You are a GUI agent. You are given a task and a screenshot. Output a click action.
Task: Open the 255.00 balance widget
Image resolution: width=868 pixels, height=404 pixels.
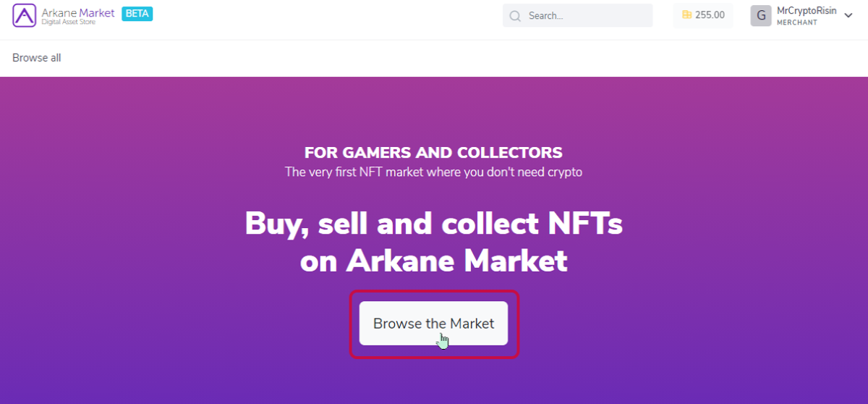pos(703,15)
